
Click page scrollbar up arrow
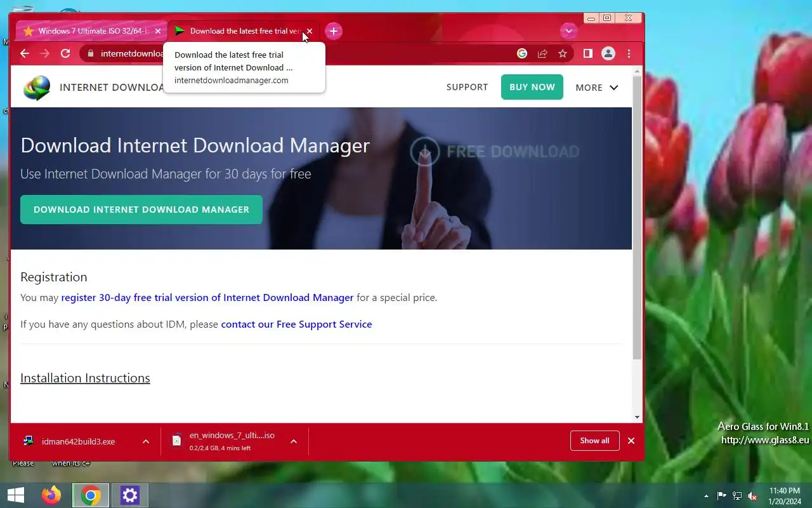pos(638,70)
